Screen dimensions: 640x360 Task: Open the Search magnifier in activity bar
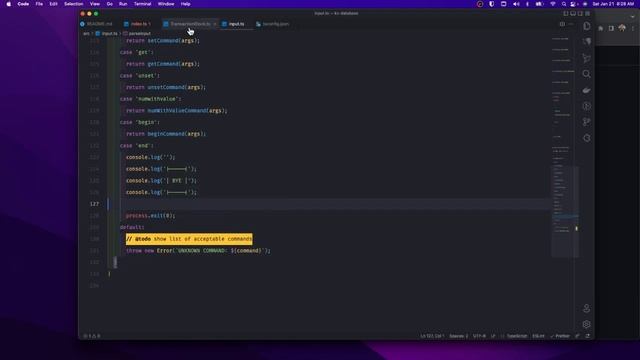click(x=587, y=74)
